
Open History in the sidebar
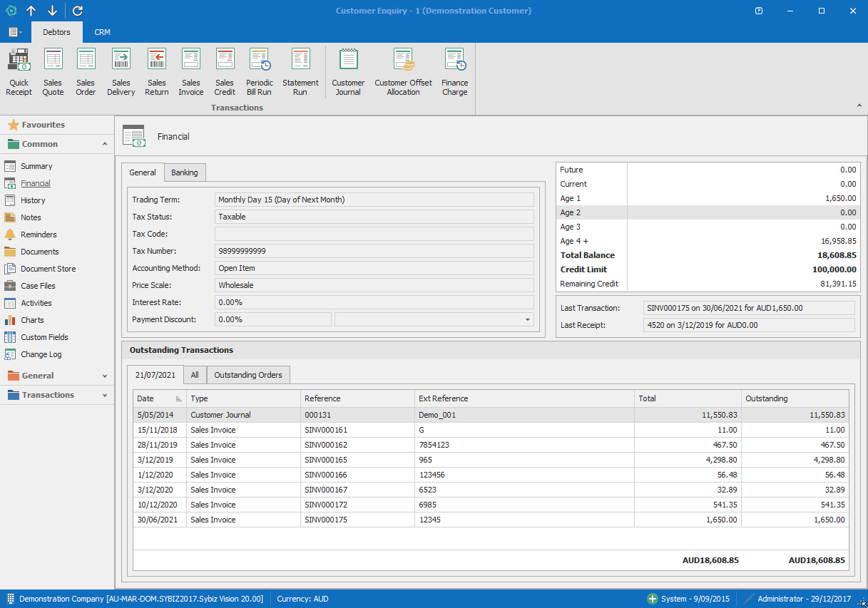pos(33,200)
